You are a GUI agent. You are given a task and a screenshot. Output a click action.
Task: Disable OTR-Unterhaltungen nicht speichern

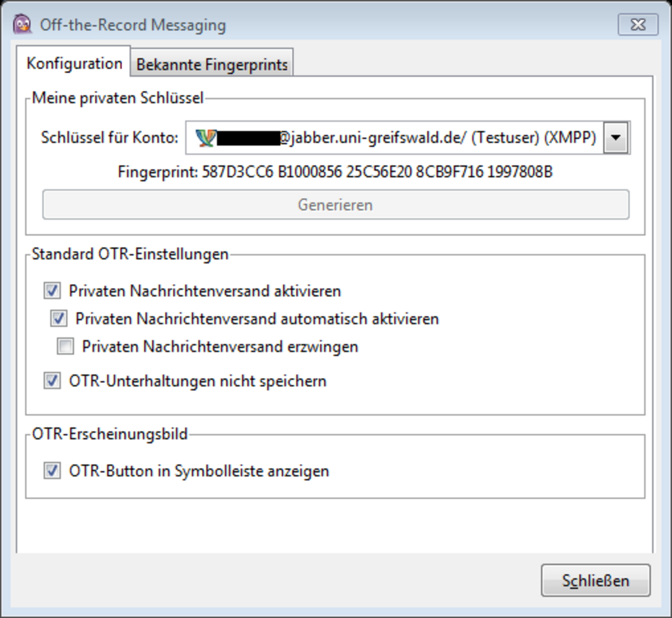click(53, 381)
